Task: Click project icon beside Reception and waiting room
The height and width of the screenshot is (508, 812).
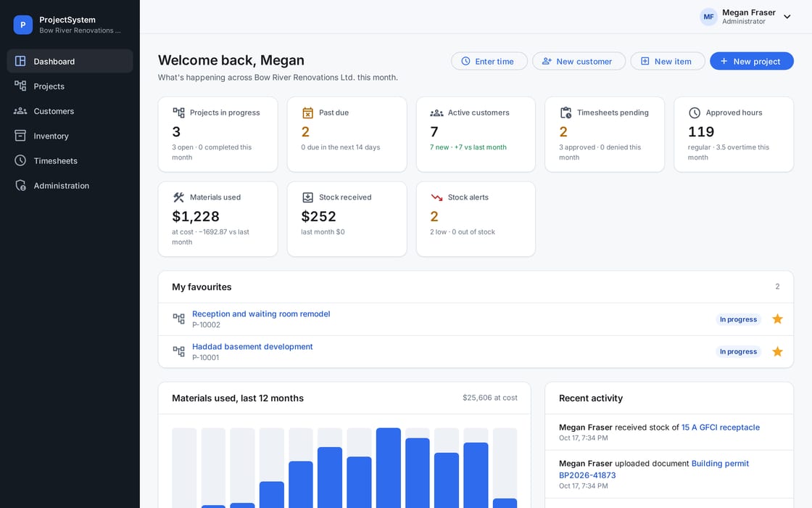Action: (x=178, y=319)
